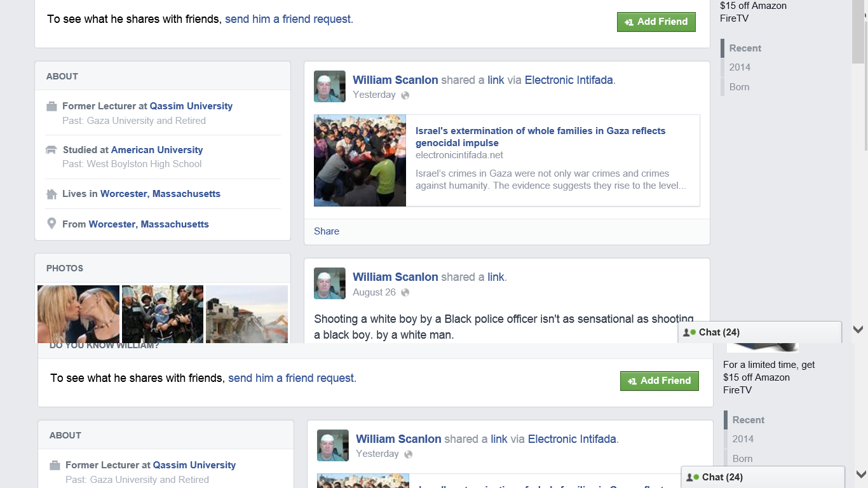
Task: Expand the lower Chat (24) bar
Action: pos(763,477)
